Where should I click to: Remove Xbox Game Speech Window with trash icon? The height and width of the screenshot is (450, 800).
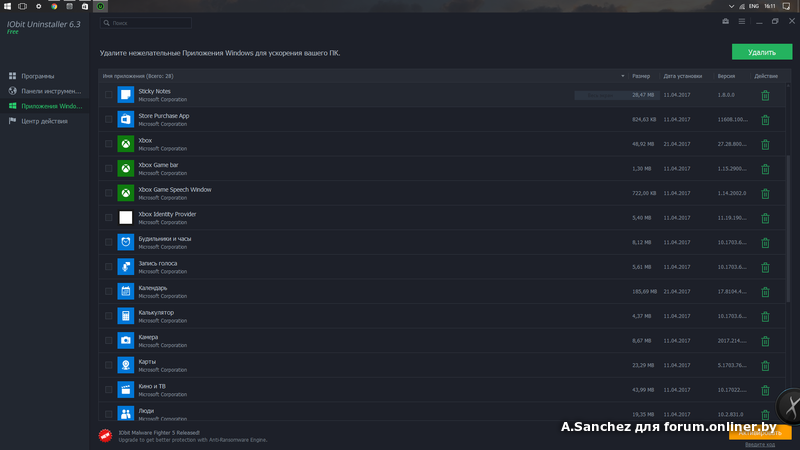pyautogui.click(x=765, y=193)
